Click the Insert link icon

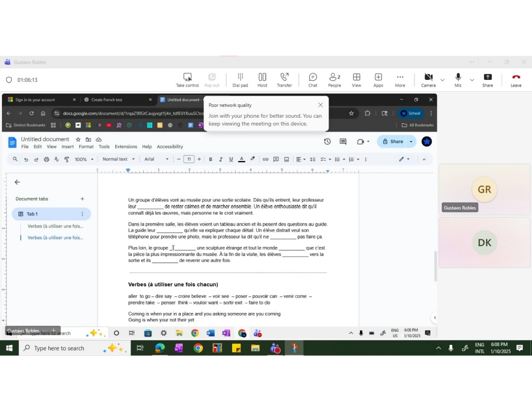pyautogui.click(x=266, y=159)
